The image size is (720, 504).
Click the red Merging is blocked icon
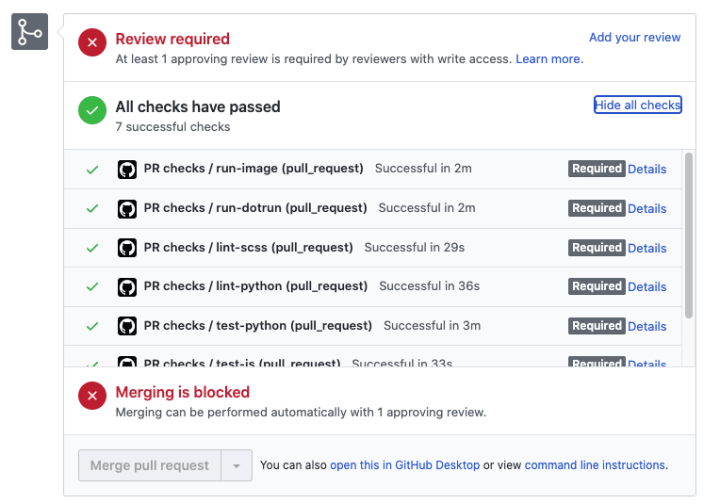click(93, 396)
